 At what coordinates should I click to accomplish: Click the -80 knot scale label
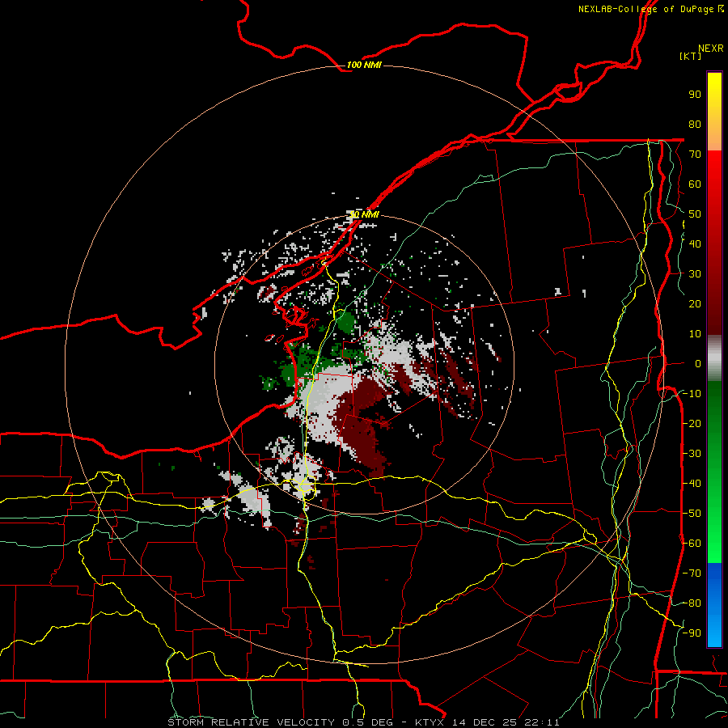pyautogui.click(x=692, y=603)
